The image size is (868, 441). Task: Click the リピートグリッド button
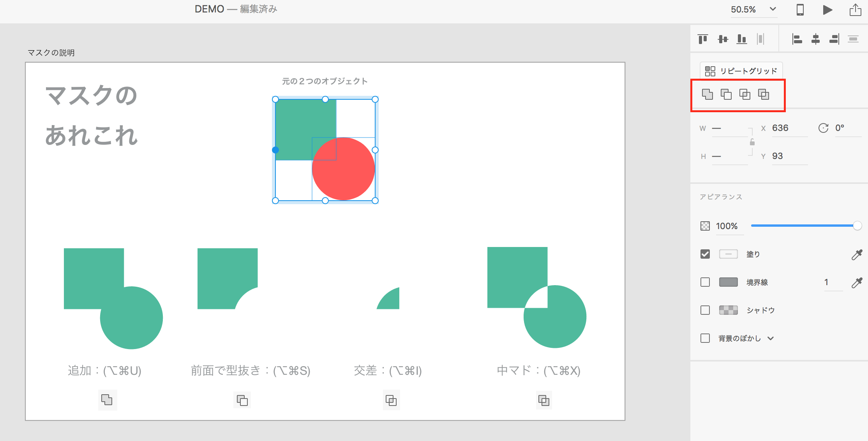(741, 71)
